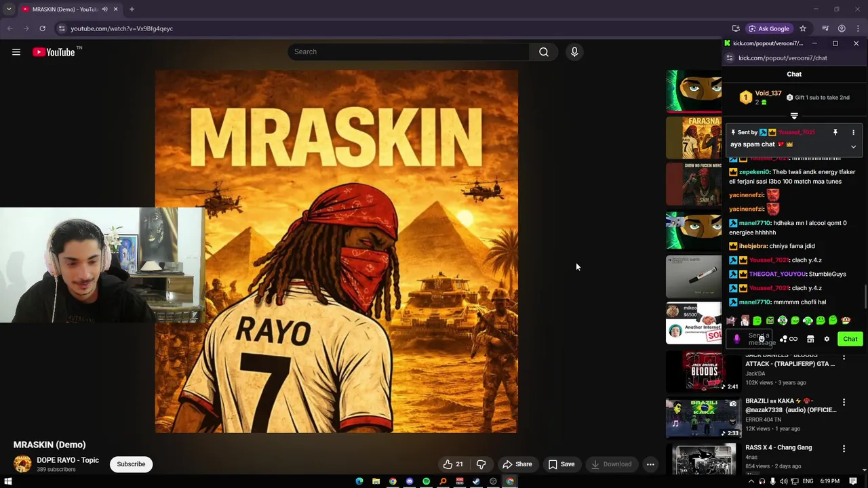
Task: Open Steam from the taskbar
Action: tap(476, 481)
